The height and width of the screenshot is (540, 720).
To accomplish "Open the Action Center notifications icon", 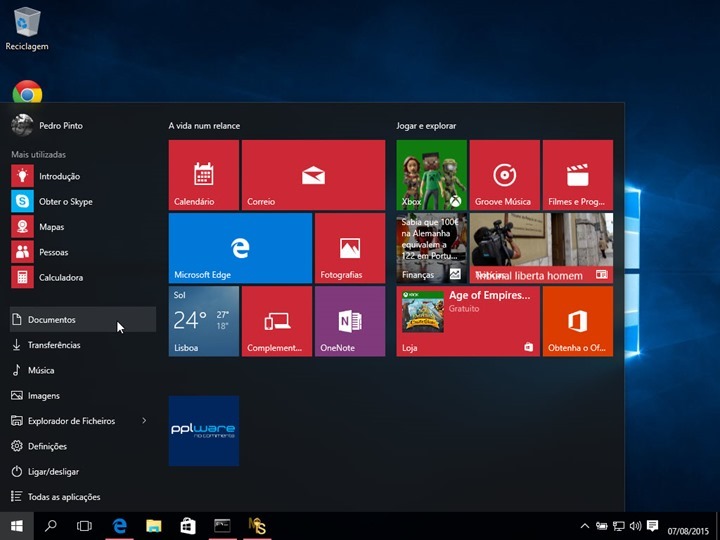I will pos(652,525).
